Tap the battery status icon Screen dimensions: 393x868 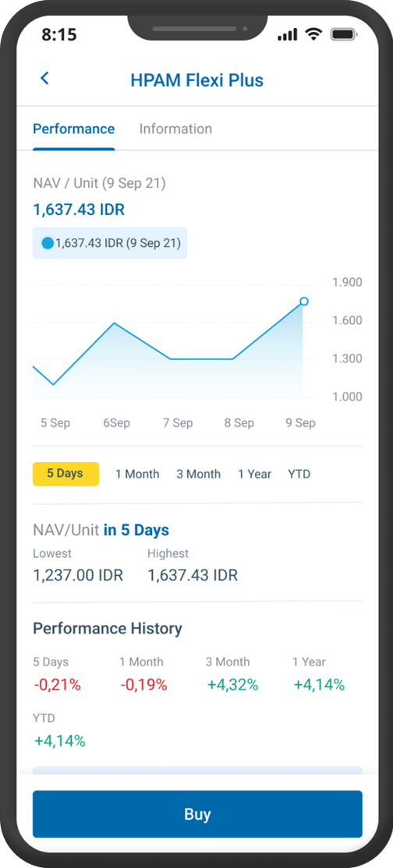[x=344, y=34]
